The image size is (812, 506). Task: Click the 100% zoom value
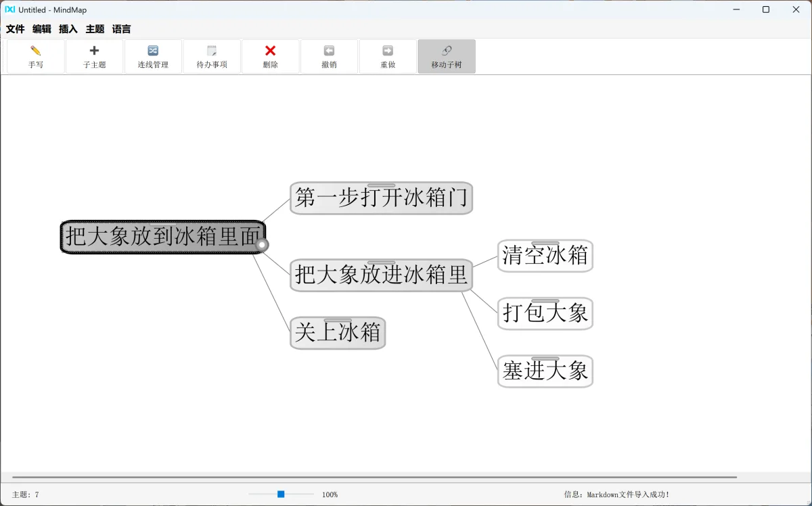[x=330, y=495]
